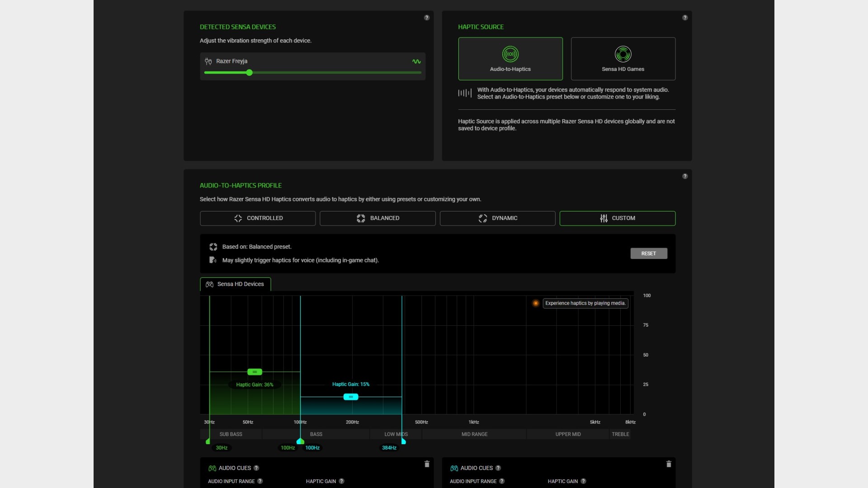Click the question mark icon in Audio-to-Haptics Profile
The width and height of the screenshot is (868, 488).
(685, 176)
